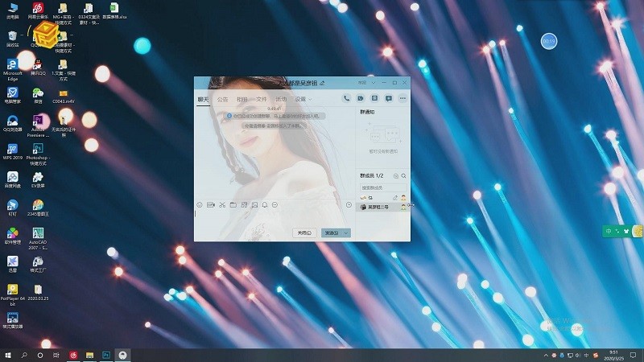
Task: Click the 关闭 close button
Action: click(x=304, y=232)
